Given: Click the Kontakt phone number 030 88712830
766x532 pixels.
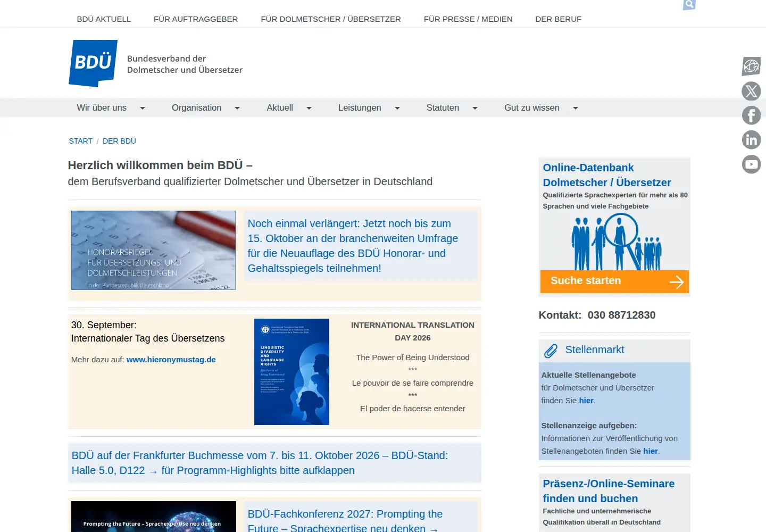Looking at the screenshot, I should (621, 315).
